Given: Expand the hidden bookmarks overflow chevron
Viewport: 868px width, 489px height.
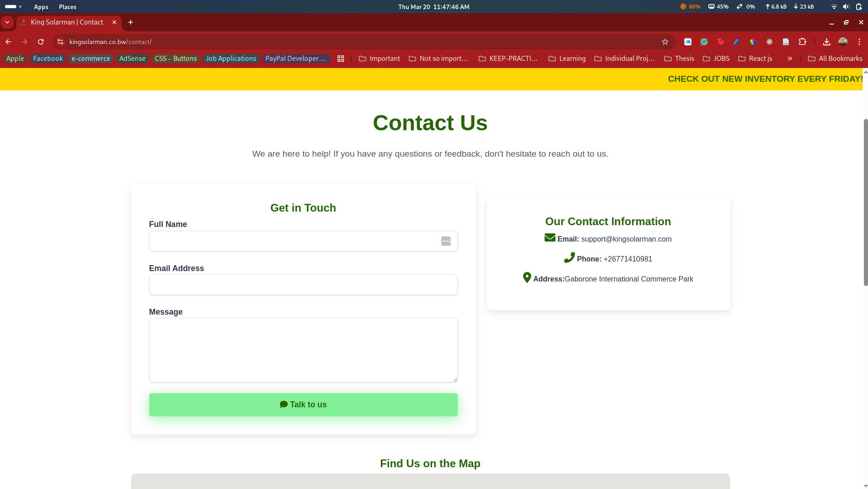Looking at the screenshot, I should point(790,59).
